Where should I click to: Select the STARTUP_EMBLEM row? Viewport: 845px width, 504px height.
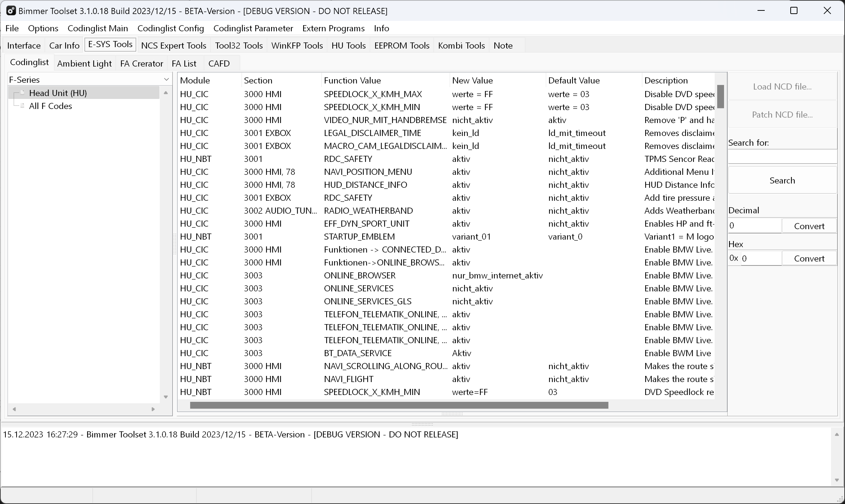[x=446, y=237]
